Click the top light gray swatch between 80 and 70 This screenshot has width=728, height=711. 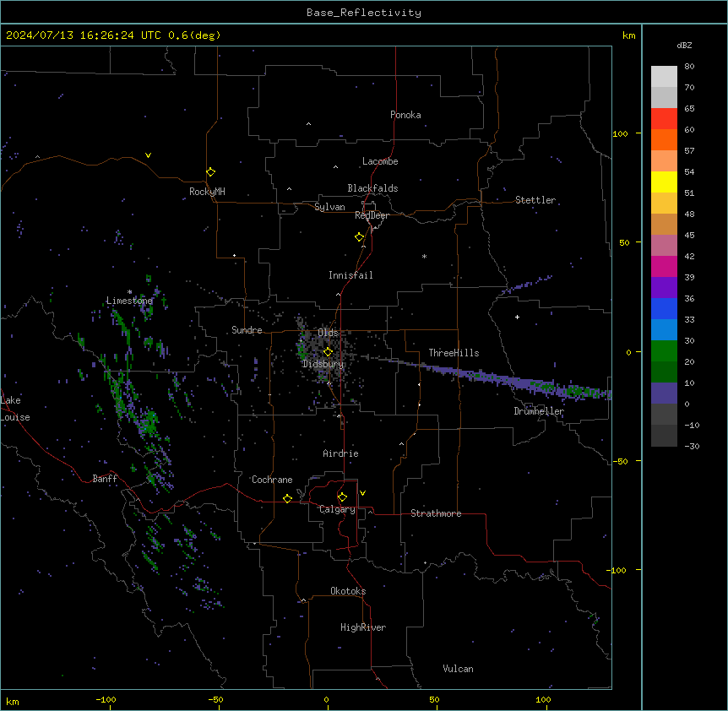(664, 77)
